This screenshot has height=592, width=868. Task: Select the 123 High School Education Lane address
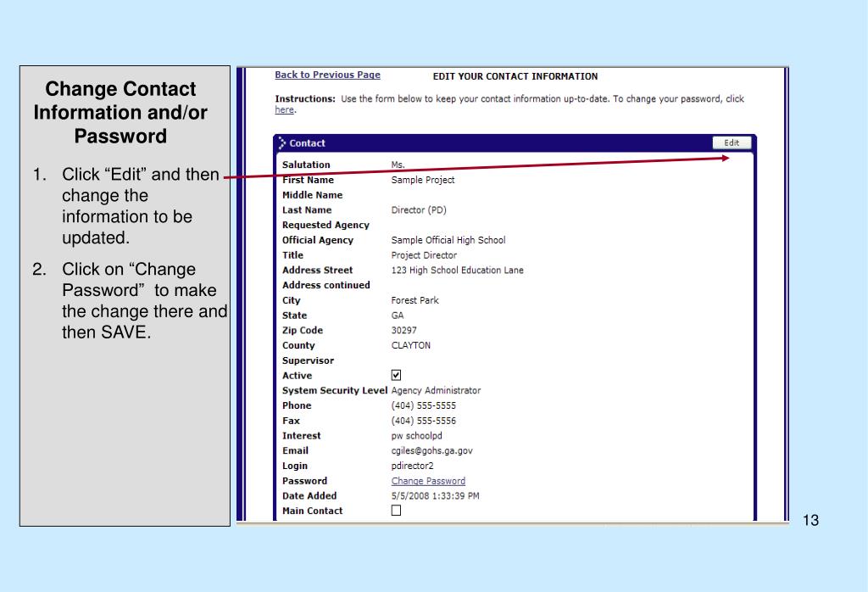coord(457,271)
